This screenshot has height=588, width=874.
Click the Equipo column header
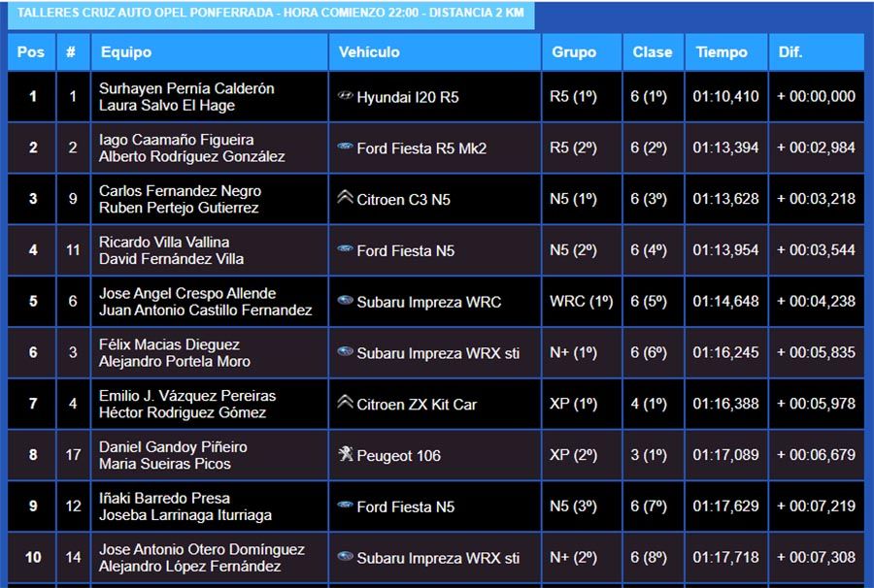pyautogui.click(x=126, y=52)
